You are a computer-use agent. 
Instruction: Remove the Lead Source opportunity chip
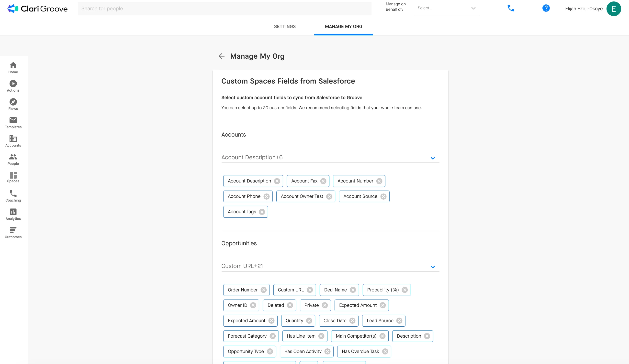399,321
